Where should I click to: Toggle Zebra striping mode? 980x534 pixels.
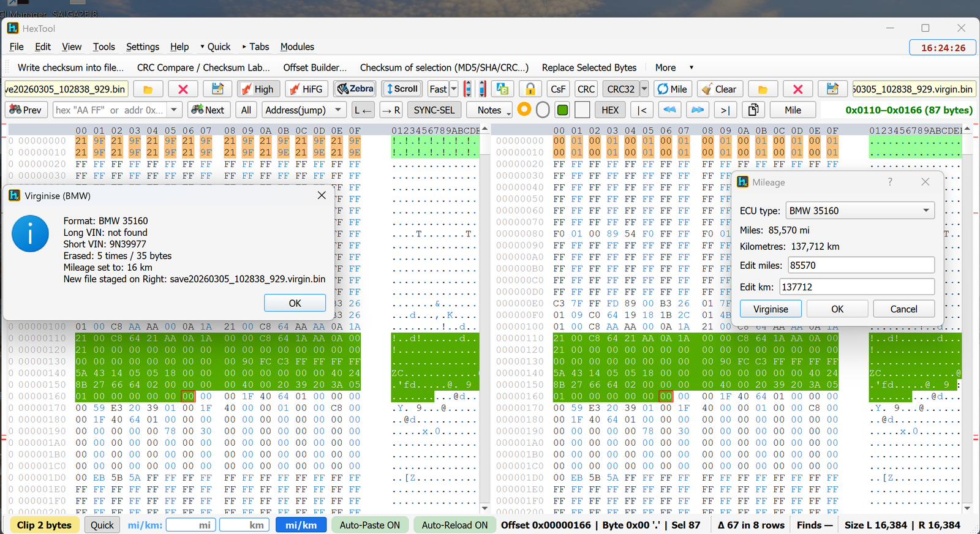point(355,89)
